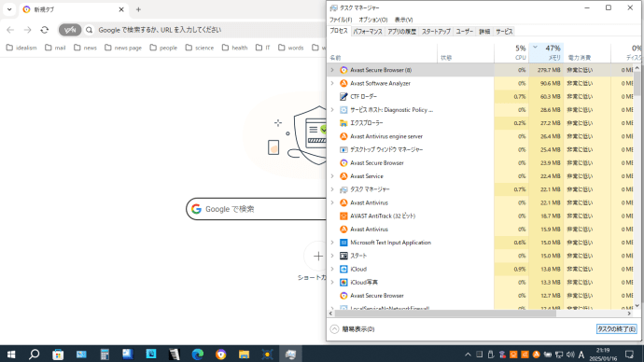Image resolution: width=644 pixels, height=362 pixels.
Task: Reload the page with refresh icon
Action: (45, 30)
